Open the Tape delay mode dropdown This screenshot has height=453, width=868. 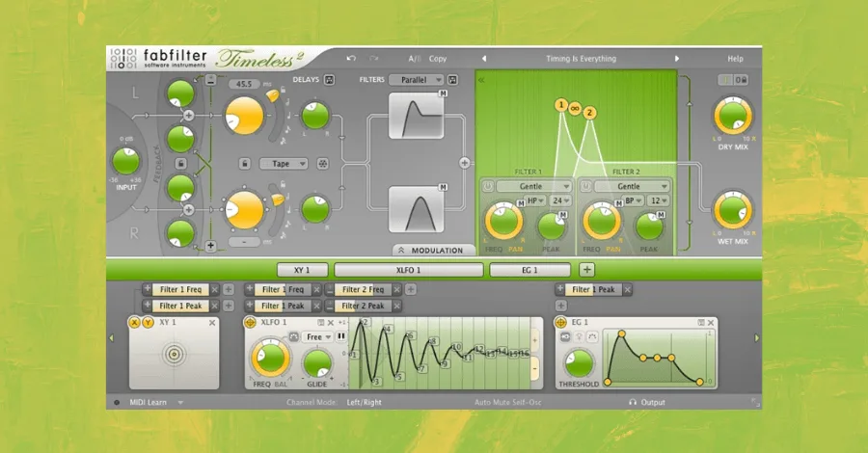tap(284, 164)
